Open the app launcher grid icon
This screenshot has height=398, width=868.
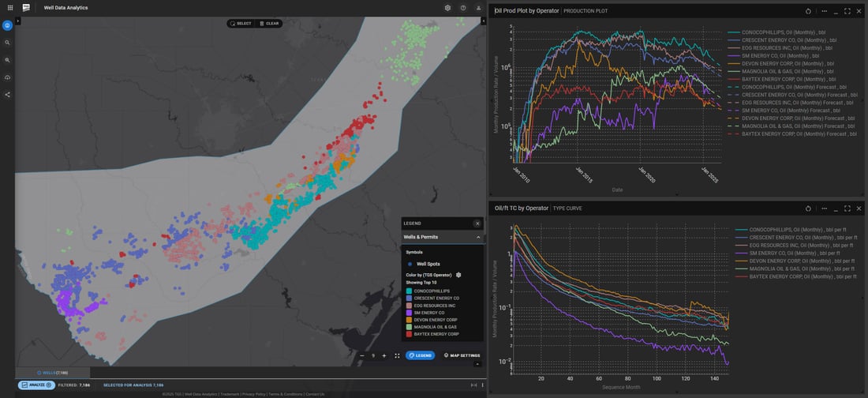click(x=9, y=7)
